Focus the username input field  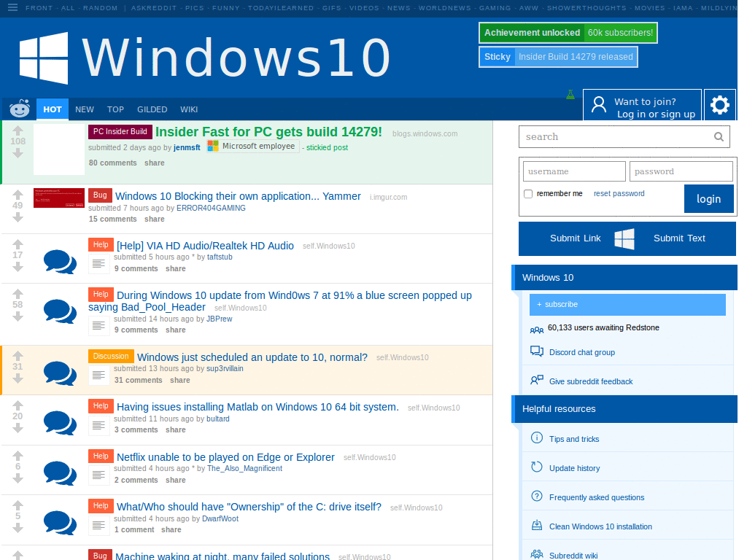pos(574,171)
